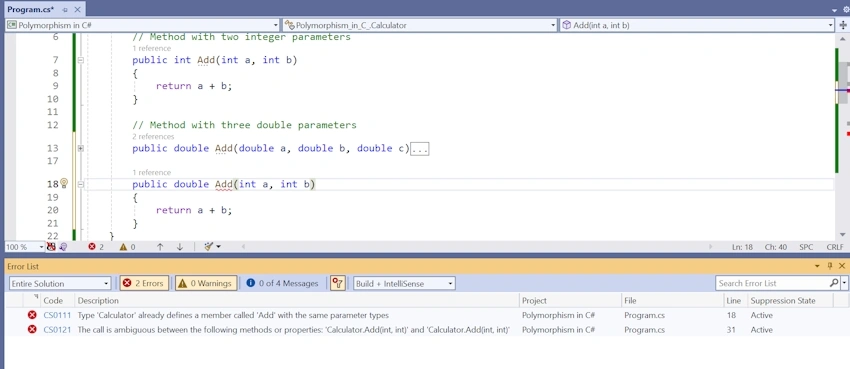Click the gear icon at top right corner
This screenshot has width=850, height=369.
point(846,10)
